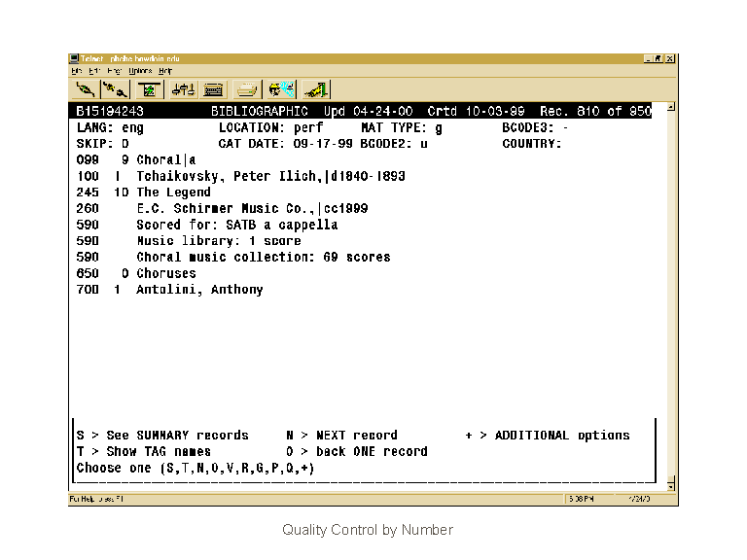Click the 'NEXT record' option text
This screenshot has height=560, width=747.
click(356, 436)
